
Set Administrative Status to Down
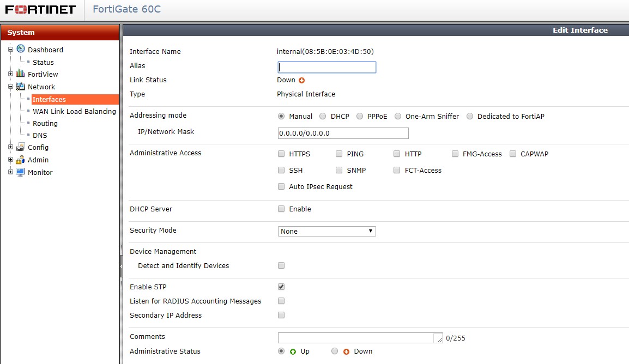click(335, 351)
